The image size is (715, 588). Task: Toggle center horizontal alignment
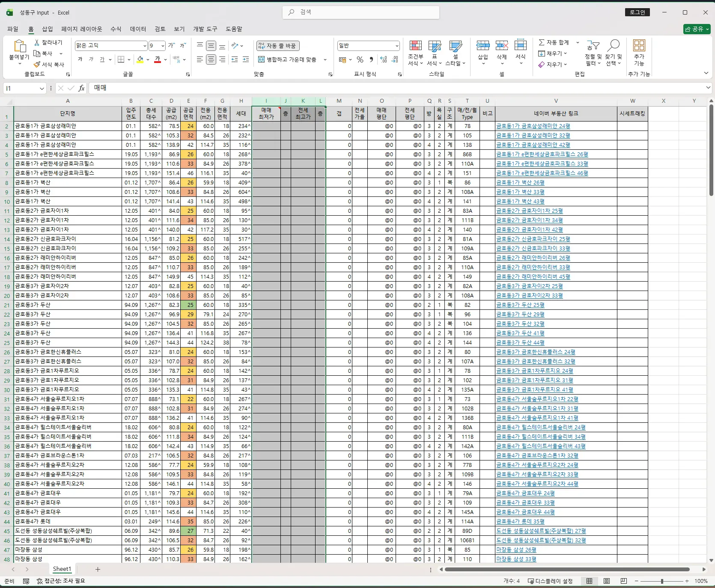tap(211, 59)
